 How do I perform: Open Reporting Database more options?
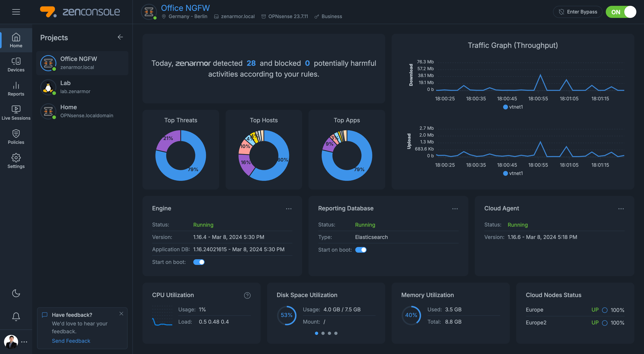(x=455, y=209)
